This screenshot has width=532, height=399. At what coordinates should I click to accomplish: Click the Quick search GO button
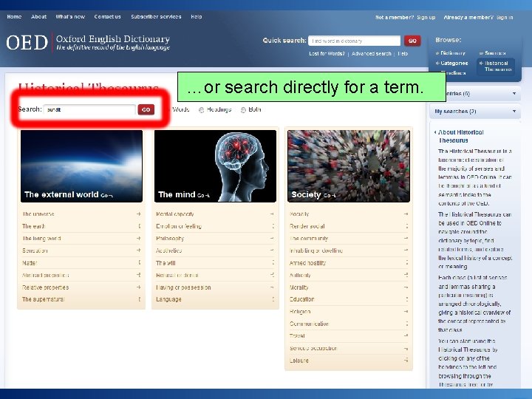point(412,41)
